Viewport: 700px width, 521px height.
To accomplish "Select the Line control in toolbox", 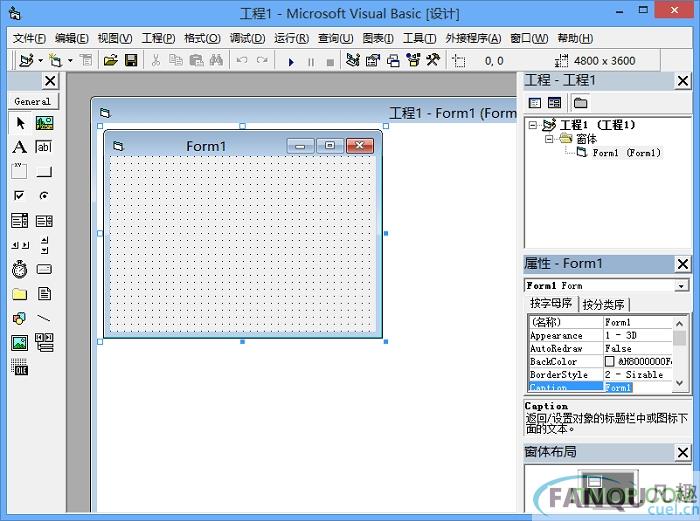I will click(x=44, y=318).
